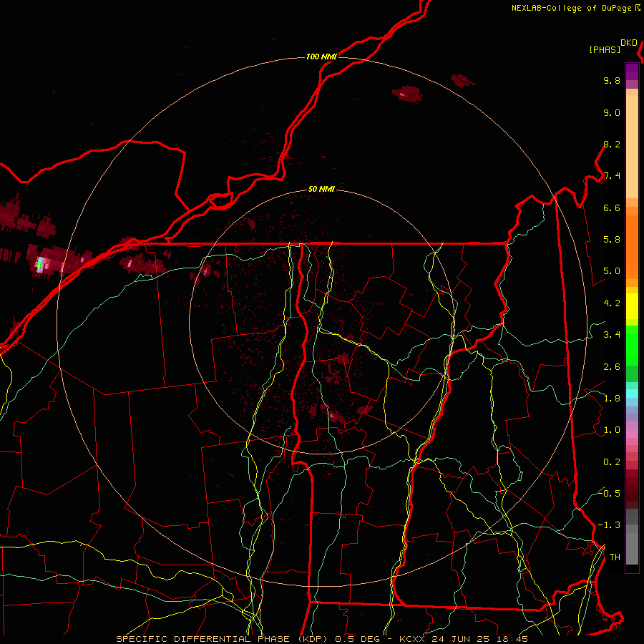Viewport: 644px width, 644px height.
Task: Click the KCXX 24 JUN 25 18:45 timestamp
Action: [463, 639]
